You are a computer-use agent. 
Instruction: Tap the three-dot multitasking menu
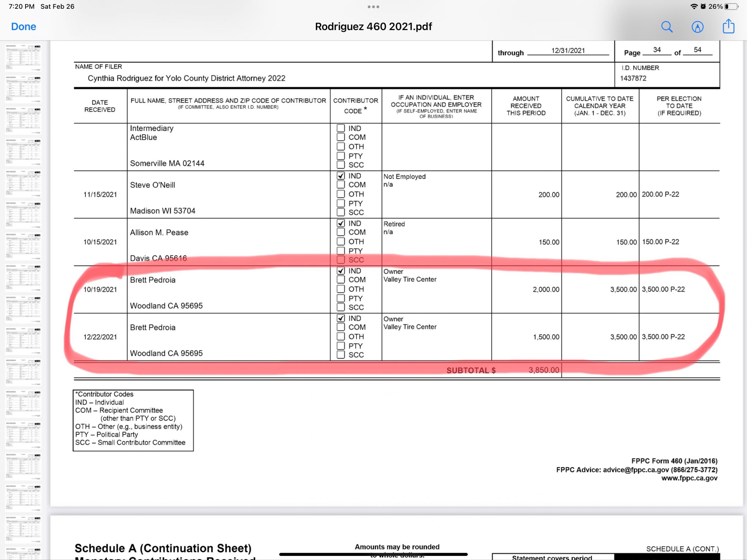[373, 7]
